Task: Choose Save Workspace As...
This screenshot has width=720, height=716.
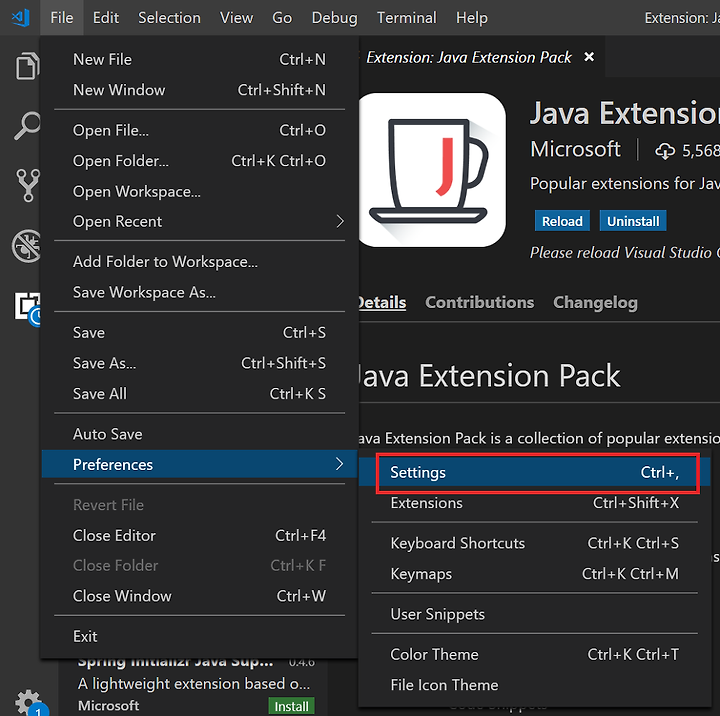Action: point(199,292)
